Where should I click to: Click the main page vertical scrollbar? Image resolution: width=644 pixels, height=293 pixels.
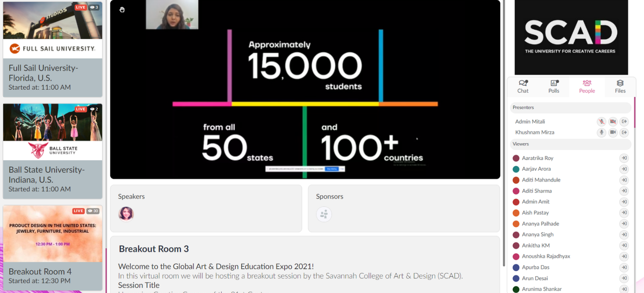[504, 133]
